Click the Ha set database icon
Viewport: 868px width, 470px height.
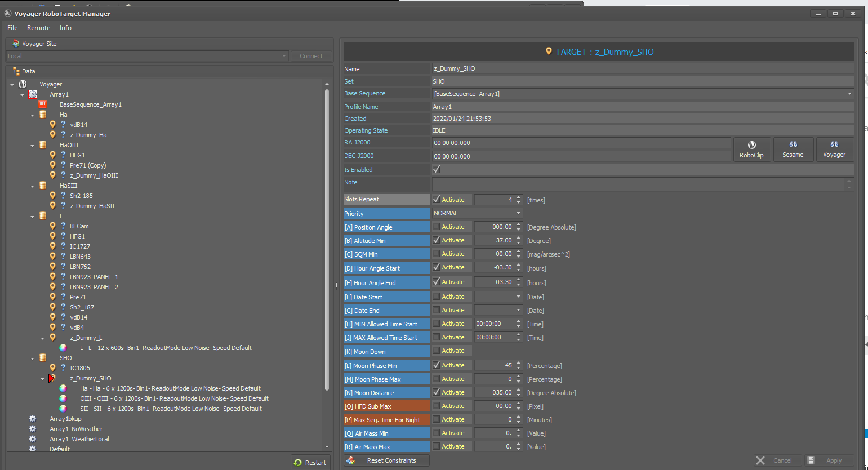coord(43,115)
